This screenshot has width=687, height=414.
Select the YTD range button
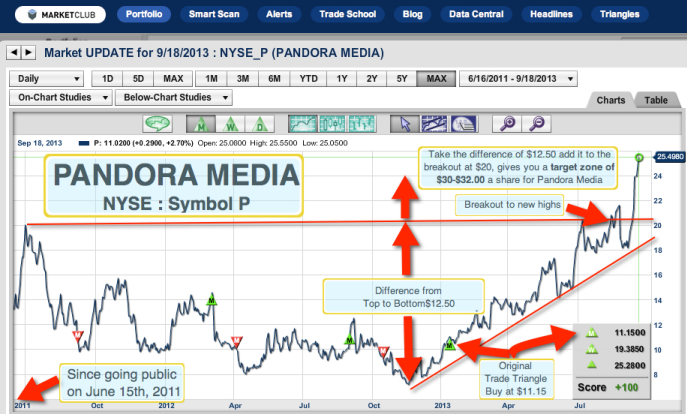point(308,79)
